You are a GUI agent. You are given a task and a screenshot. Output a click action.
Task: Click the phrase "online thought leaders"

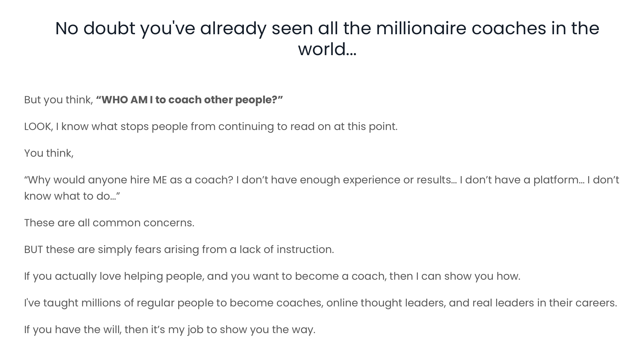[x=386, y=303]
